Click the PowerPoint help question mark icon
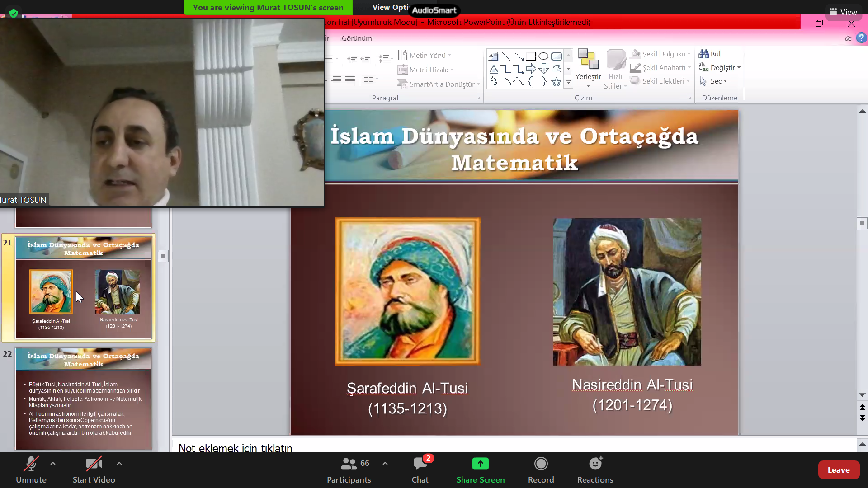The height and width of the screenshot is (488, 868). pos(861,38)
